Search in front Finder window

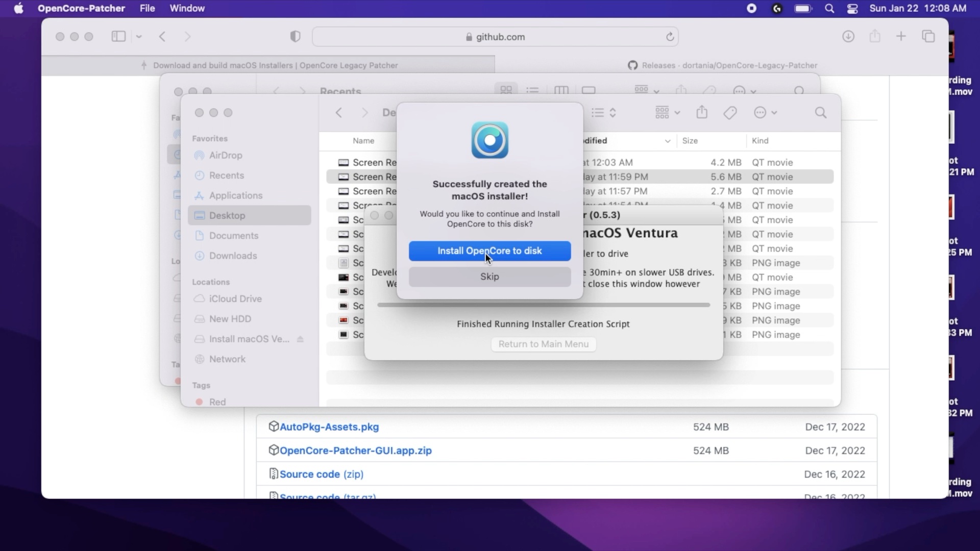point(820,112)
